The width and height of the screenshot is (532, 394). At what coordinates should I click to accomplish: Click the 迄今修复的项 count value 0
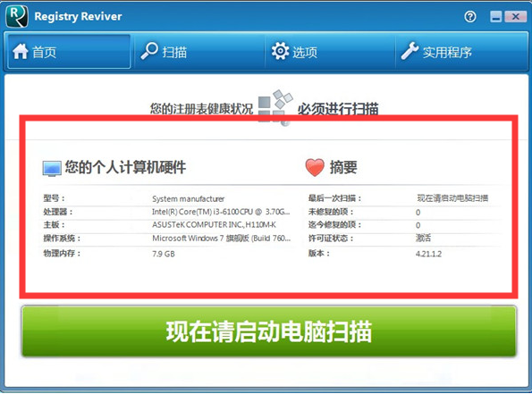click(x=418, y=225)
